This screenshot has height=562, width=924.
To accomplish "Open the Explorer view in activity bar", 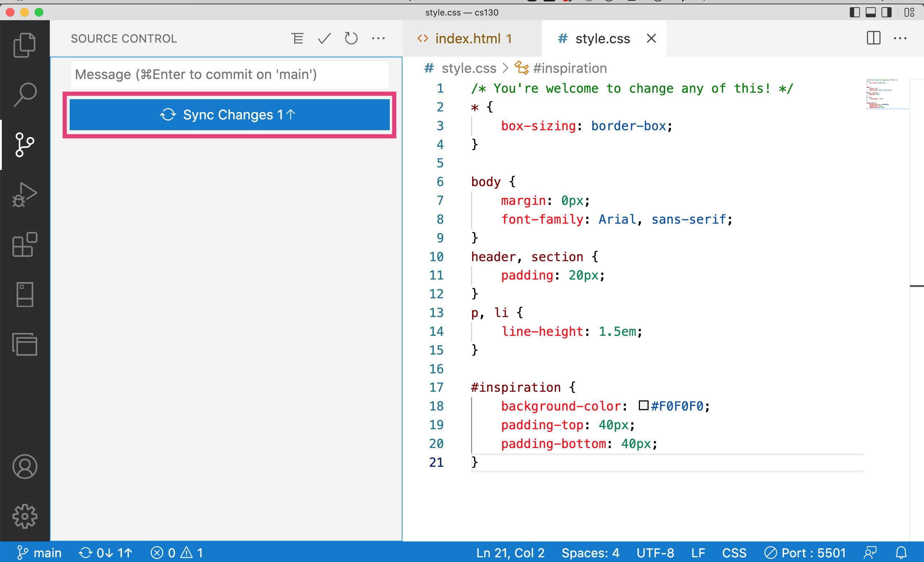I will click(x=25, y=45).
